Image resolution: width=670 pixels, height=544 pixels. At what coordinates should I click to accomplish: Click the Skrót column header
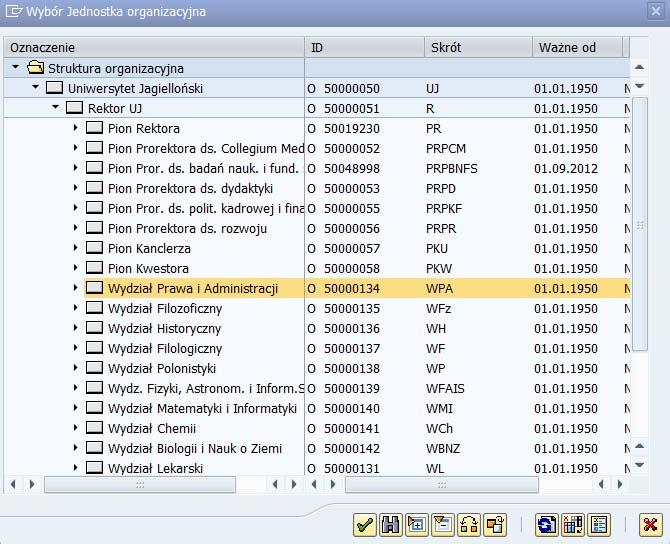coord(479,47)
